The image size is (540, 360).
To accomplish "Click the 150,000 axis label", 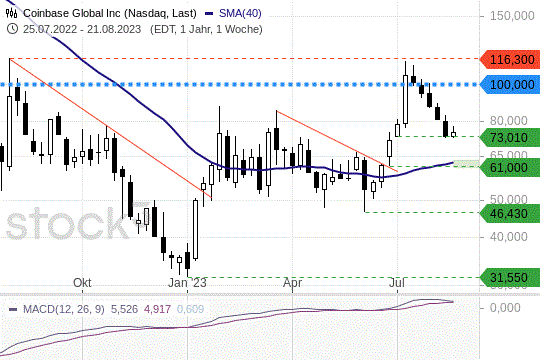I will [x=512, y=16].
